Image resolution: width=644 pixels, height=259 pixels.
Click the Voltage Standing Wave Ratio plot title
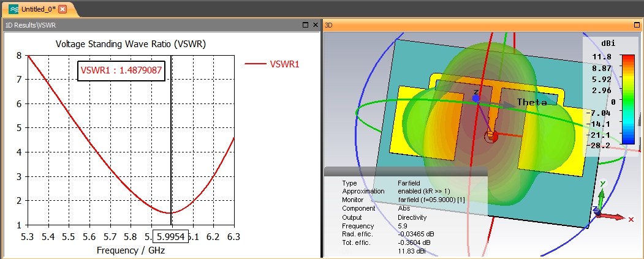[131, 44]
